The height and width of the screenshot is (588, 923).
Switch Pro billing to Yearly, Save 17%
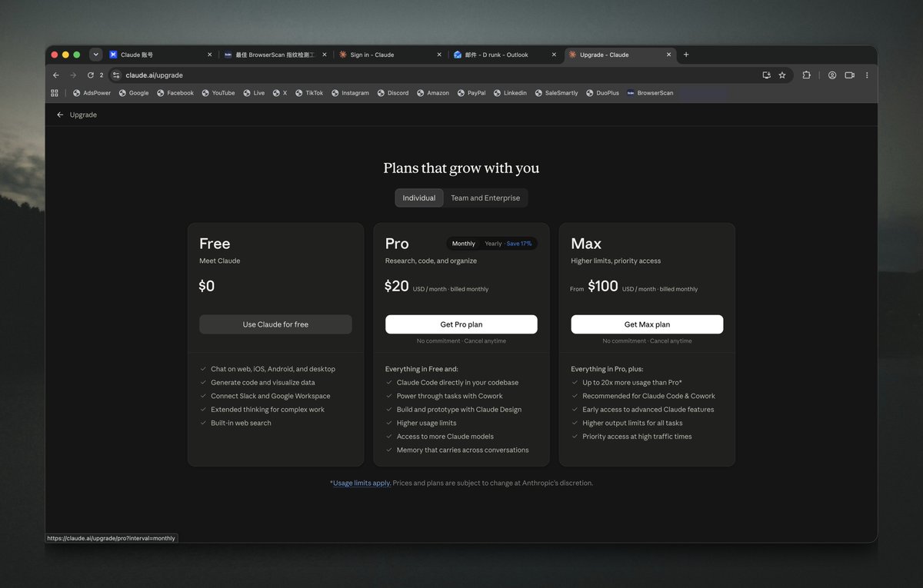click(508, 244)
